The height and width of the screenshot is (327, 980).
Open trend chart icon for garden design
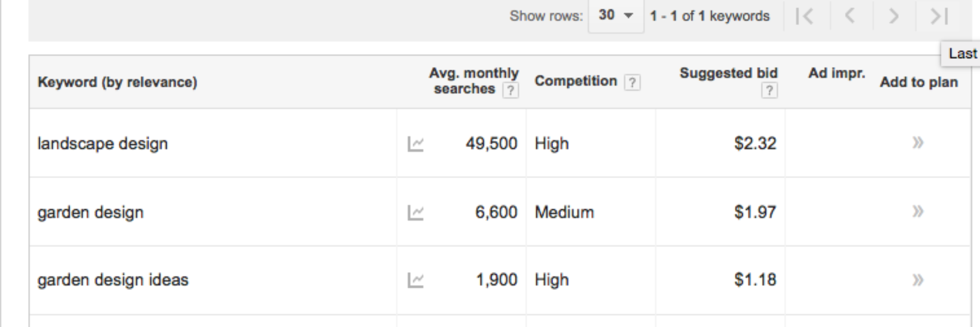click(x=415, y=213)
